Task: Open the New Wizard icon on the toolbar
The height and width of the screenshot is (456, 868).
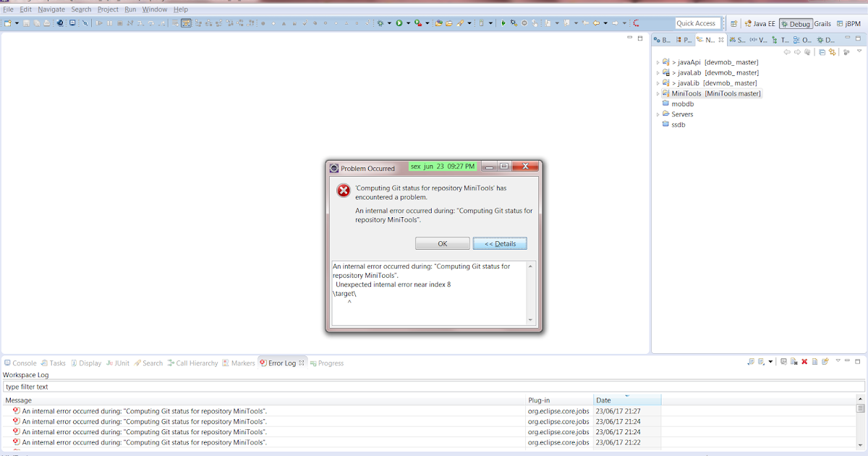Action: point(7,22)
